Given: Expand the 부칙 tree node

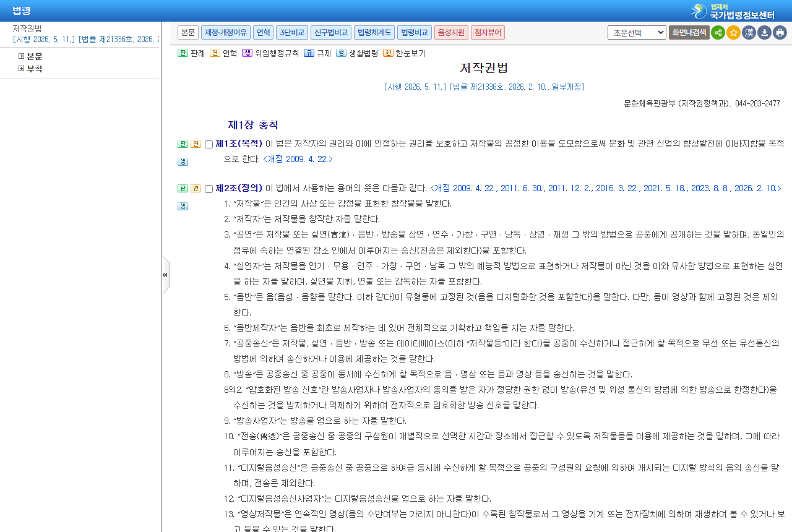Looking at the screenshot, I should (x=22, y=69).
